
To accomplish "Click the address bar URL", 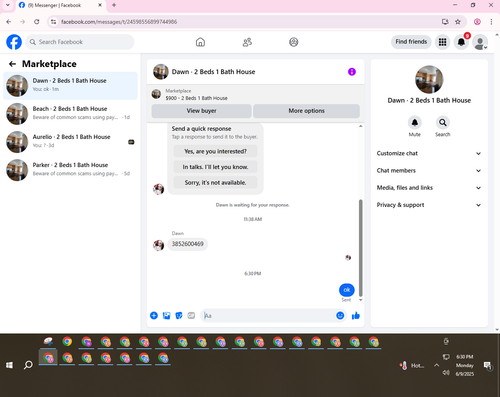I will (119, 22).
